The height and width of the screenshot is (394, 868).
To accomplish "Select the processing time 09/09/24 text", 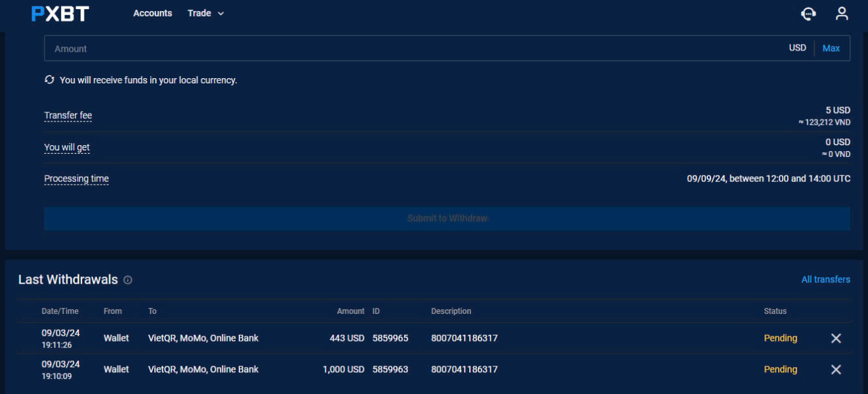I will click(768, 179).
